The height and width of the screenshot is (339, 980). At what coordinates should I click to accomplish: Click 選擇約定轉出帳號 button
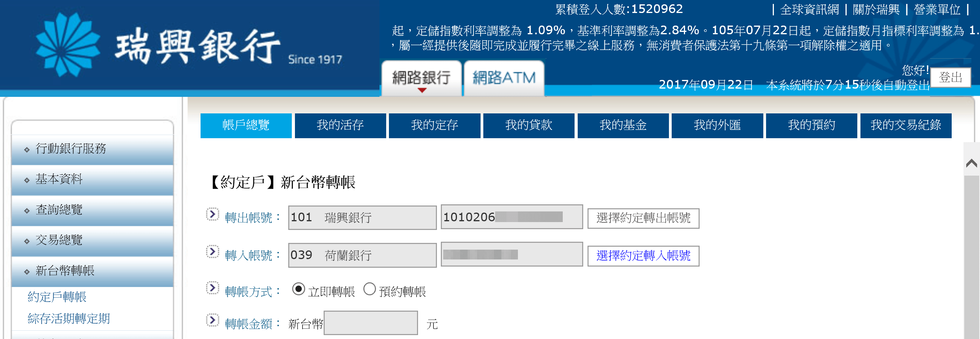643,218
